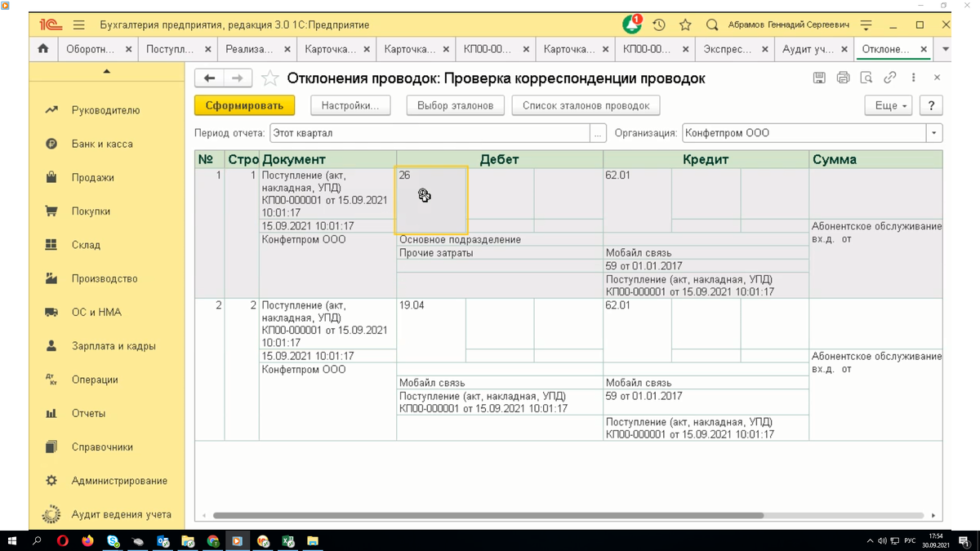Screen dimensions: 980x551
Task: Click the horizontal scrollbar of the report
Action: click(x=488, y=516)
